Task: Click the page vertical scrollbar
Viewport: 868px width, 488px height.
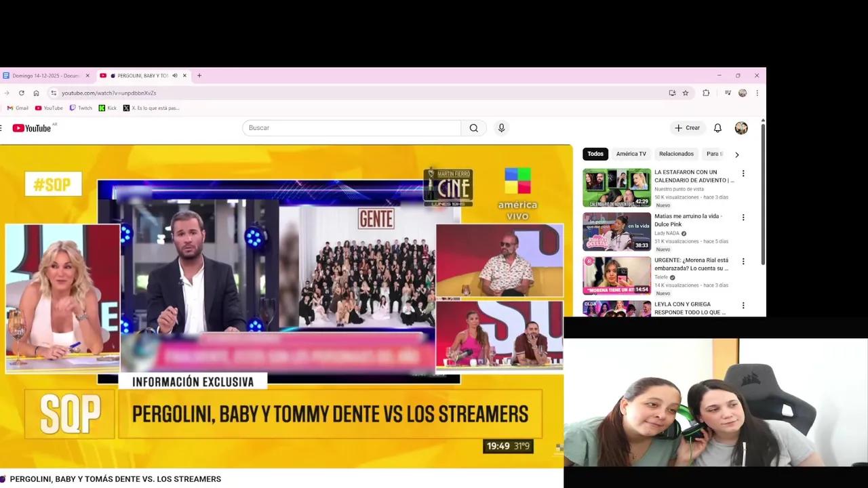Action: click(x=763, y=193)
